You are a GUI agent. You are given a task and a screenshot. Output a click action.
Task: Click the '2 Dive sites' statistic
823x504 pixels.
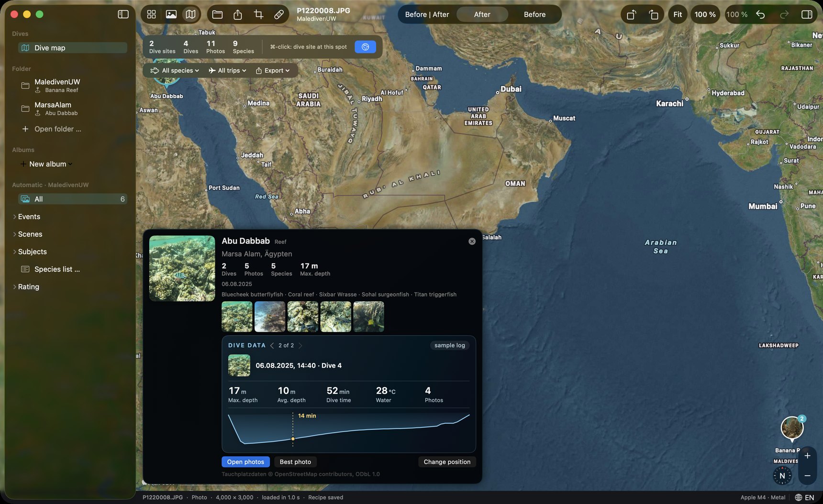coord(162,47)
